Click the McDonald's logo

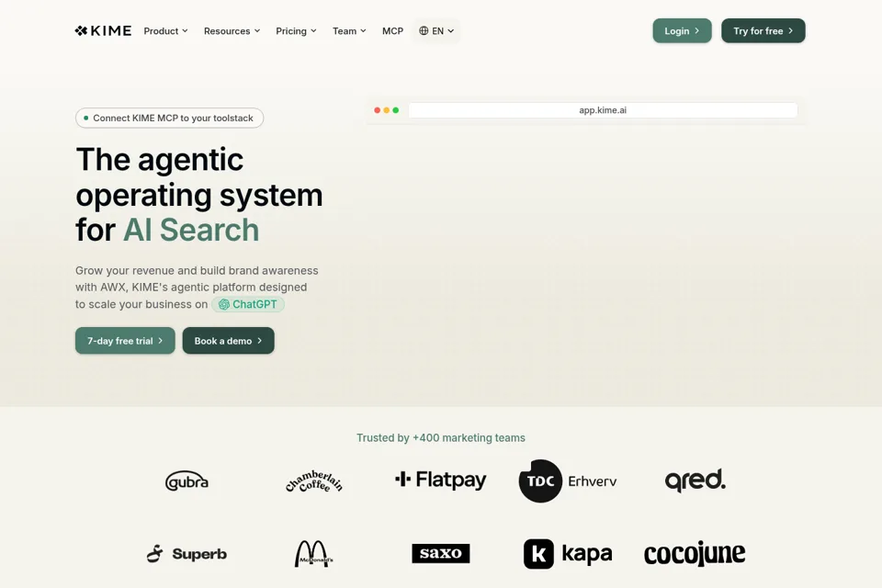pyautogui.click(x=314, y=554)
